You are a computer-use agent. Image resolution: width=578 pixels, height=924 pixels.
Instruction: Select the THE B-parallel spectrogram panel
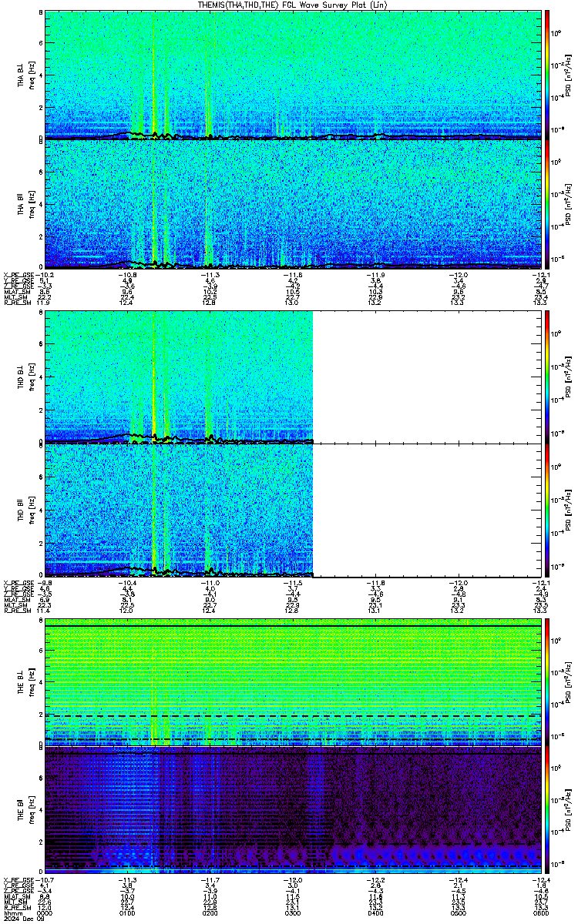tap(291, 809)
